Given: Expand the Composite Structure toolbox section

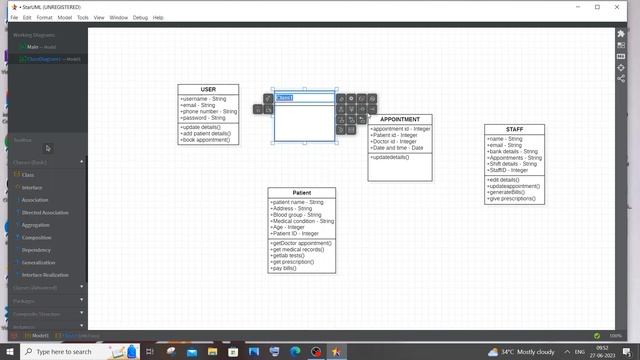Looking at the screenshot, I should tap(82, 313).
